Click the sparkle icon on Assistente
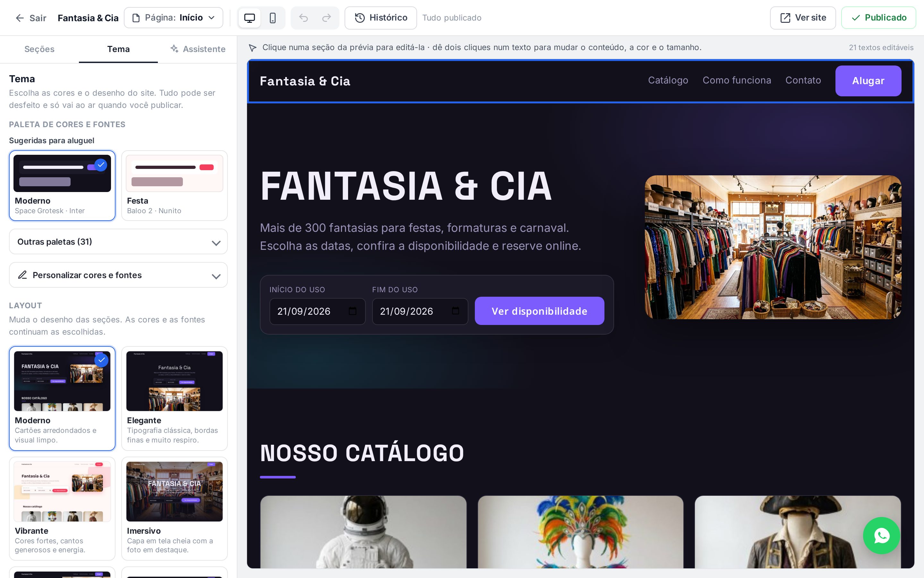Image resolution: width=924 pixels, height=578 pixels. (175, 48)
